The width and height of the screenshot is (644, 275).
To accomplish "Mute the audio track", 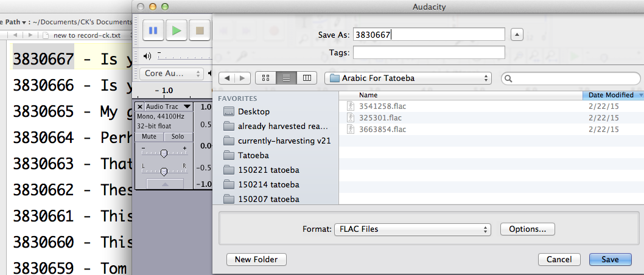I will pos(149,137).
